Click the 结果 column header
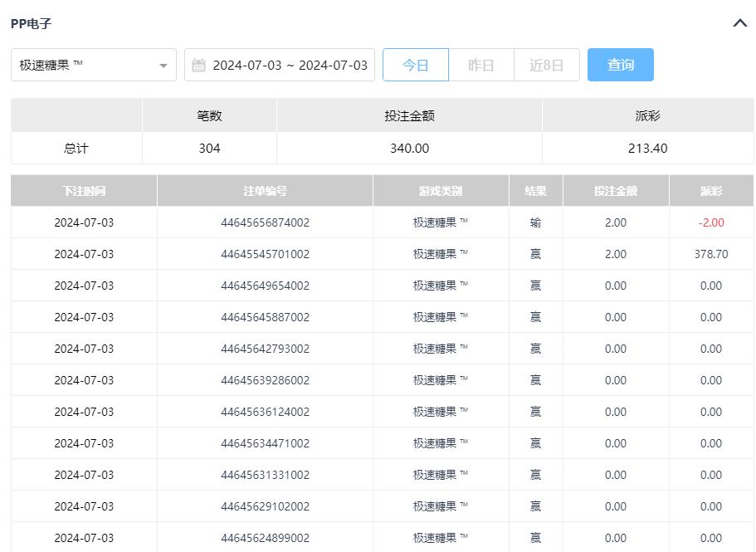The width and height of the screenshot is (756, 552). coord(535,191)
